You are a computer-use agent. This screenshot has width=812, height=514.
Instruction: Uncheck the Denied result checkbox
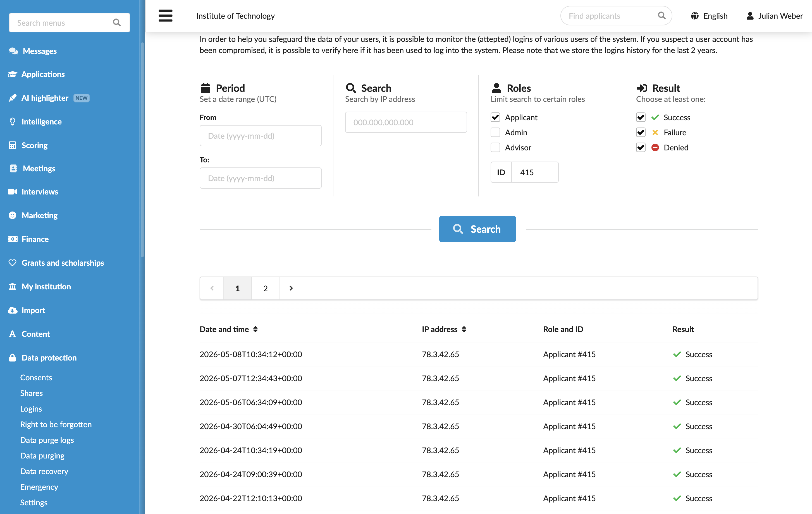click(x=641, y=148)
